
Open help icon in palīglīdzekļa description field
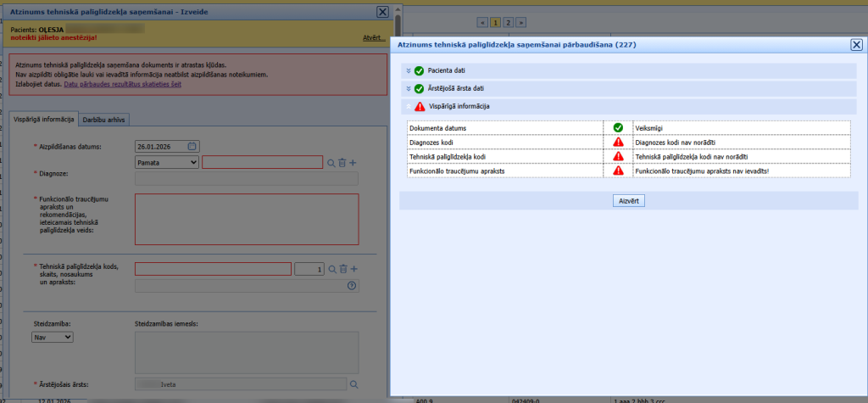click(351, 285)
